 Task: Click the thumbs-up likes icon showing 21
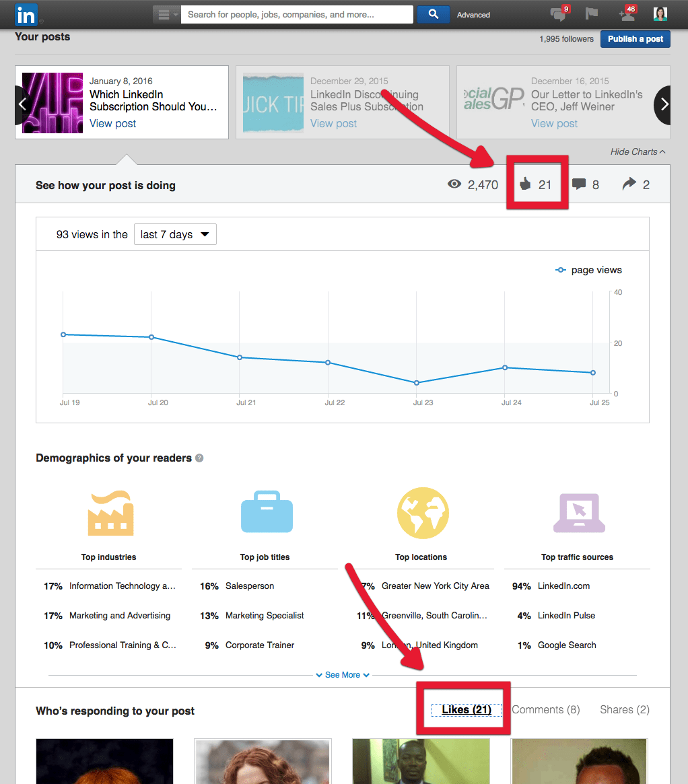(525, 184)
